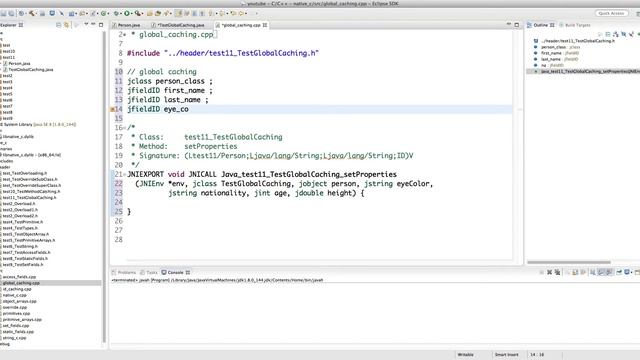Click the Clear Console icon

pyautogui.click(x=568, y=272)
